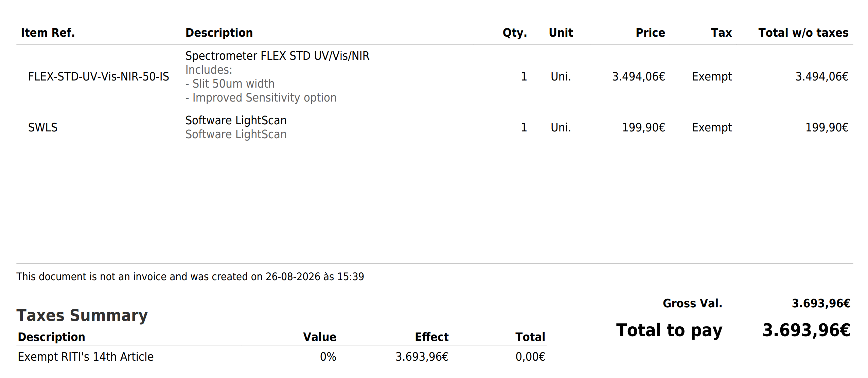868x378 pixels.
Task: Click the Taxes Summary heading
Action: point(82,316)
